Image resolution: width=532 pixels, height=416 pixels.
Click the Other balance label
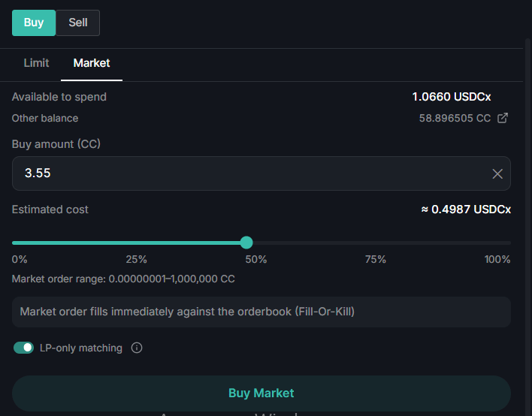click(x=45, y=119)
